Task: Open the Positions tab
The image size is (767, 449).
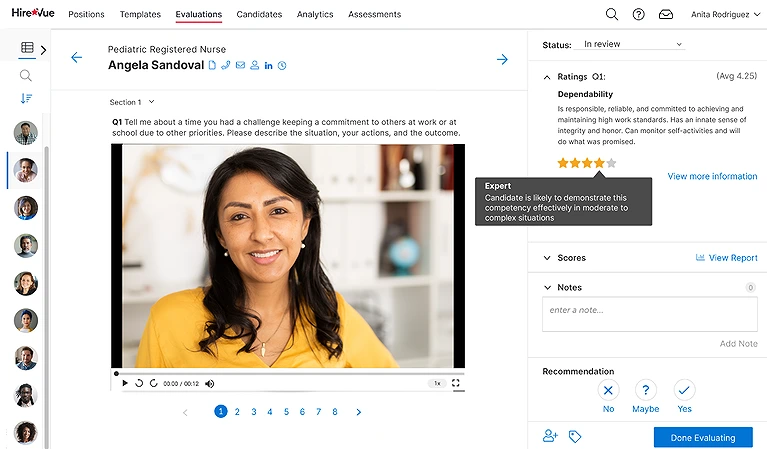Action: 87,14
